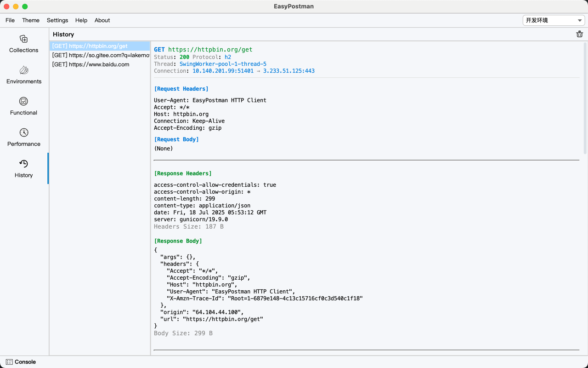Click the SwingWorker-pool-1-thread-5 thread value
Screen dimensions: 588x368
click(223, 64)
